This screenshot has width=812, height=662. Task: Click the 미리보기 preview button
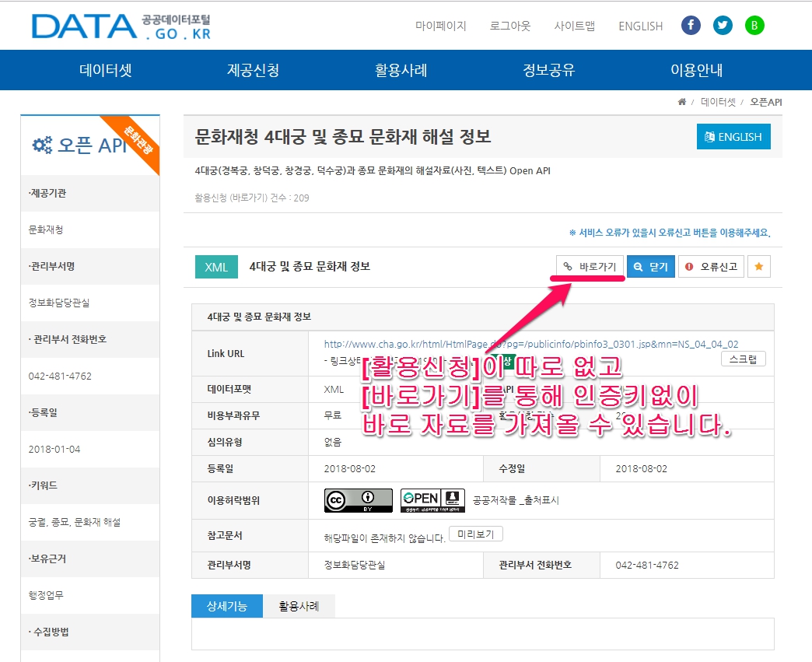(x=478, y=534)
